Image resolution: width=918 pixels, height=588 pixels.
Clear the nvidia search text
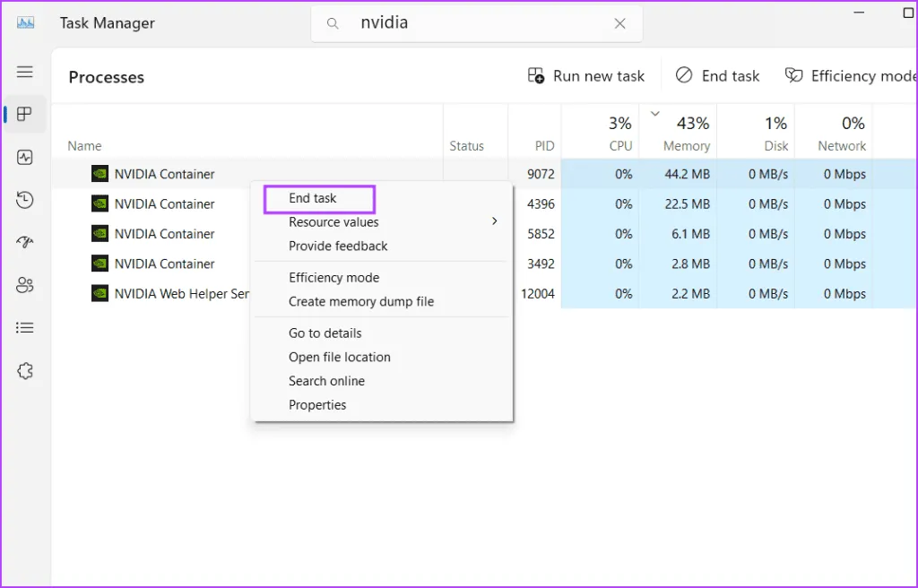[619, 24]
